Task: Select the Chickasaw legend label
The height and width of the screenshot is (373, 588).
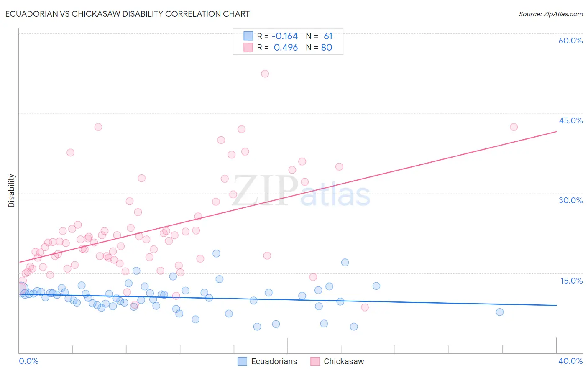Action: (344, 361)
